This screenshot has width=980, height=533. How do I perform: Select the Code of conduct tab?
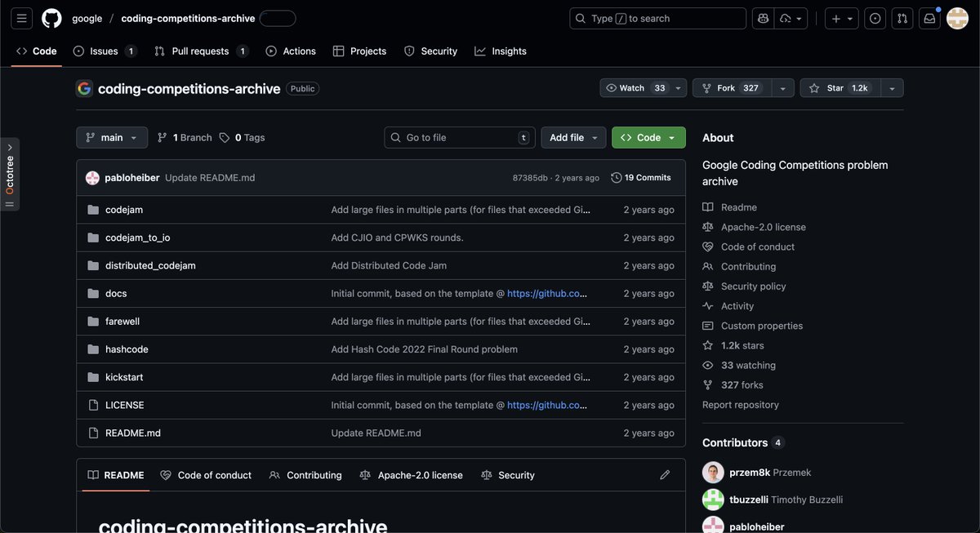[x=206, y=475]
